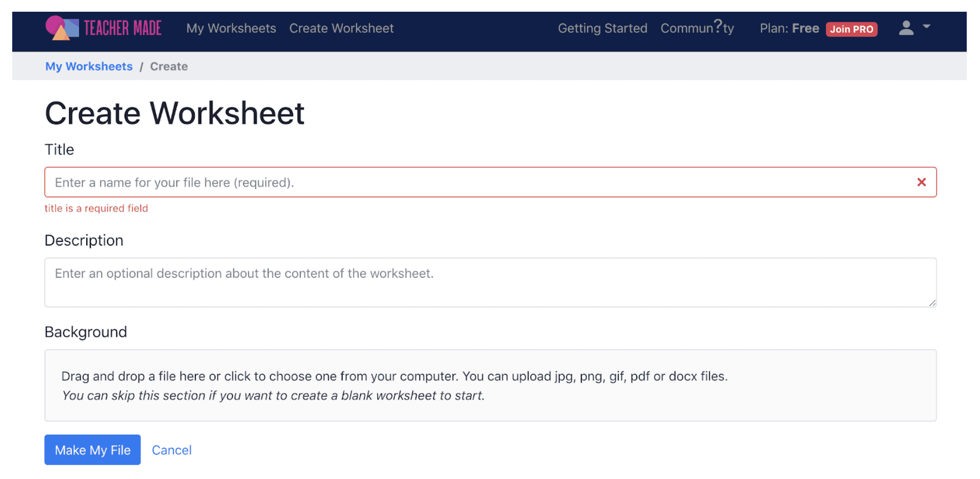This screenshot has width=980, height=479.
Task: Select Create Worksheet in the navigation bar
Action: pyautogui.click(x=341, y=29)
